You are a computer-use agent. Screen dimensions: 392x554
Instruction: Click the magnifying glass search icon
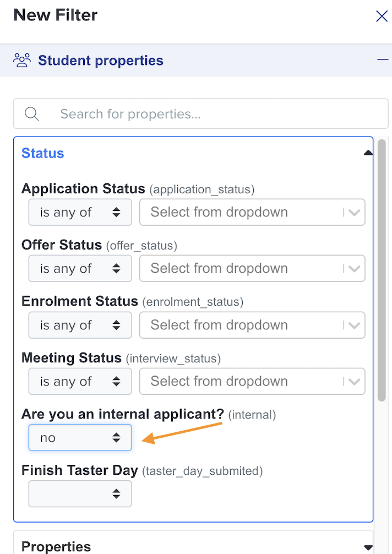point(31,114)
